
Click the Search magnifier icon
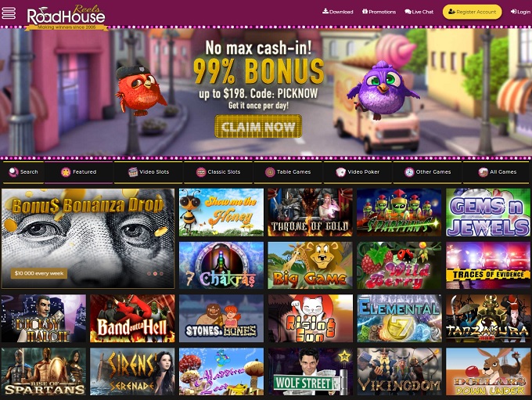13,172
